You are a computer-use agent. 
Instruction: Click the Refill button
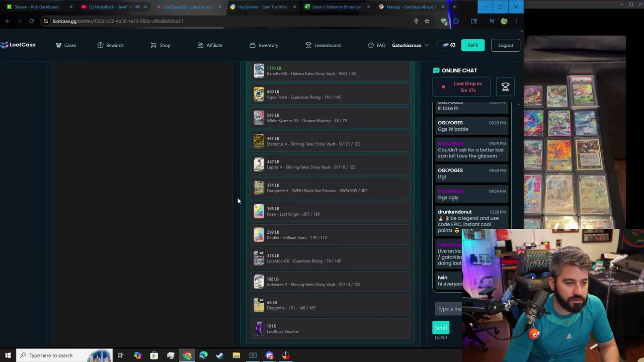pos(473,45)
